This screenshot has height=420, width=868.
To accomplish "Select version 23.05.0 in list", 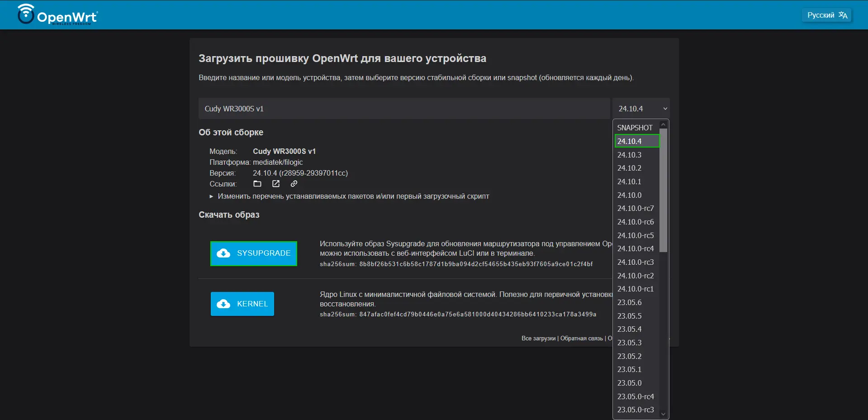I will pyautogui.click(x=630, y=383).
